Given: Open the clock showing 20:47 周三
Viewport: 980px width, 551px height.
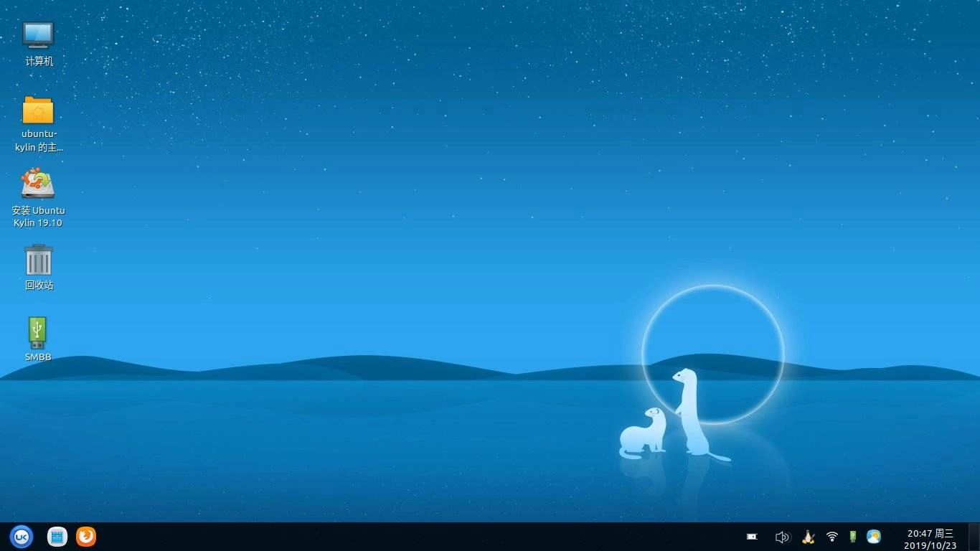Looking at the screenshot, I should [x=930, y=539].
